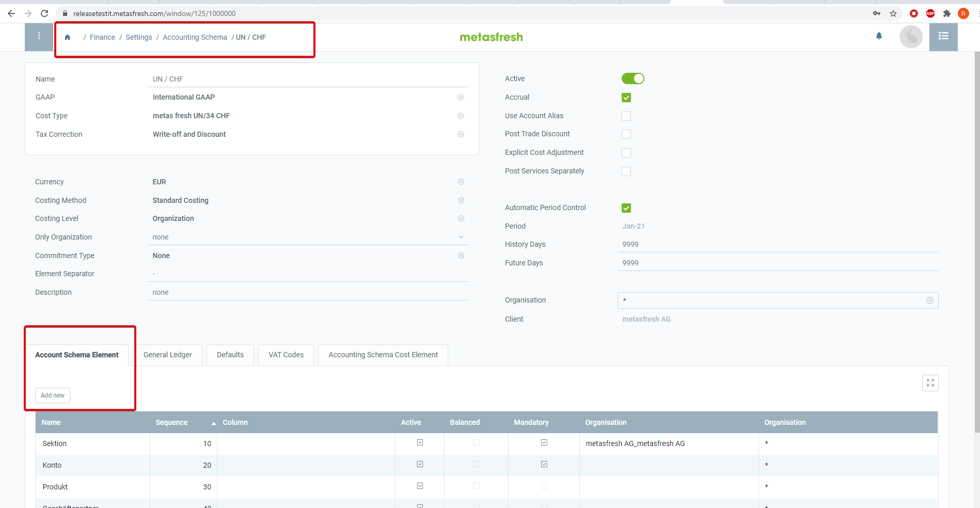Navigate to Settings via the breadcrumb link

point(138,37)
